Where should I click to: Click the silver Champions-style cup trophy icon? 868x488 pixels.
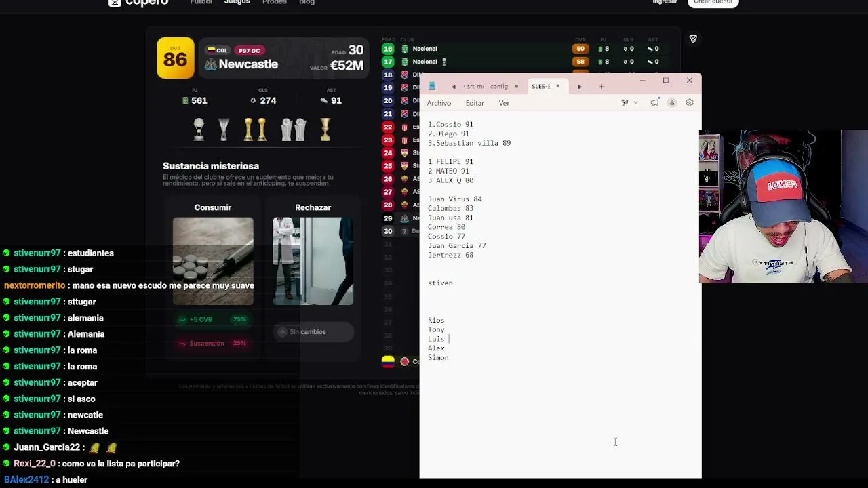click(224, 129)
